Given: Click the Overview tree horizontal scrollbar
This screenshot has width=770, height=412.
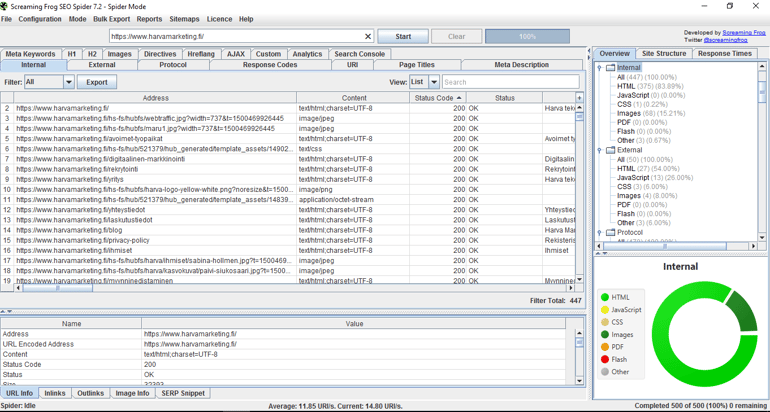Looking at the screenshot, I should pos(664,246).
